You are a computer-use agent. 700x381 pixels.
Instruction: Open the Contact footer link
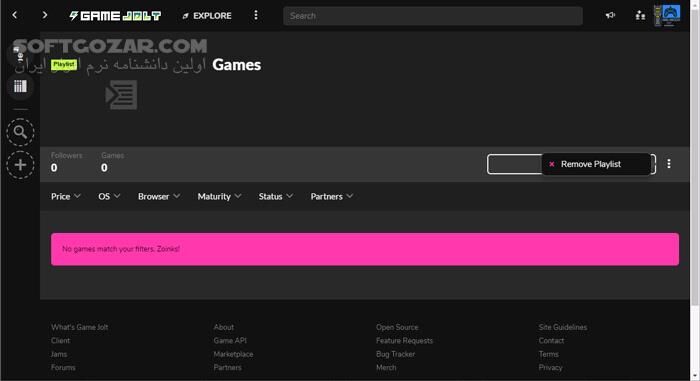[x=551, y=340]
